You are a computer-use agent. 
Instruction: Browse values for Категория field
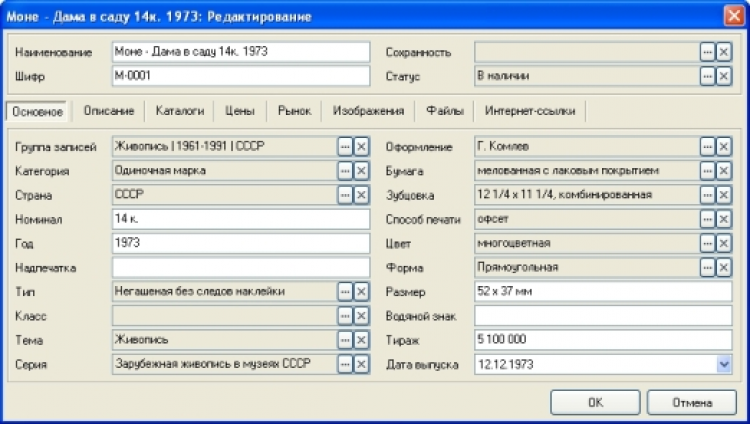coord(345,170)
